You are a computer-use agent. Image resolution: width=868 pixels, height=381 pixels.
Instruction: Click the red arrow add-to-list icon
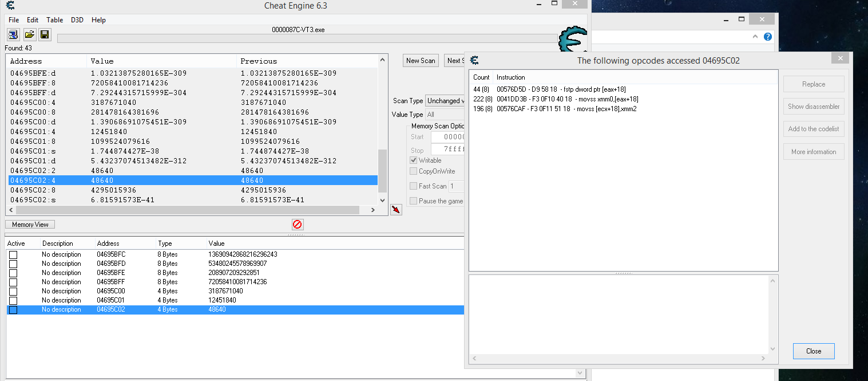396,210
